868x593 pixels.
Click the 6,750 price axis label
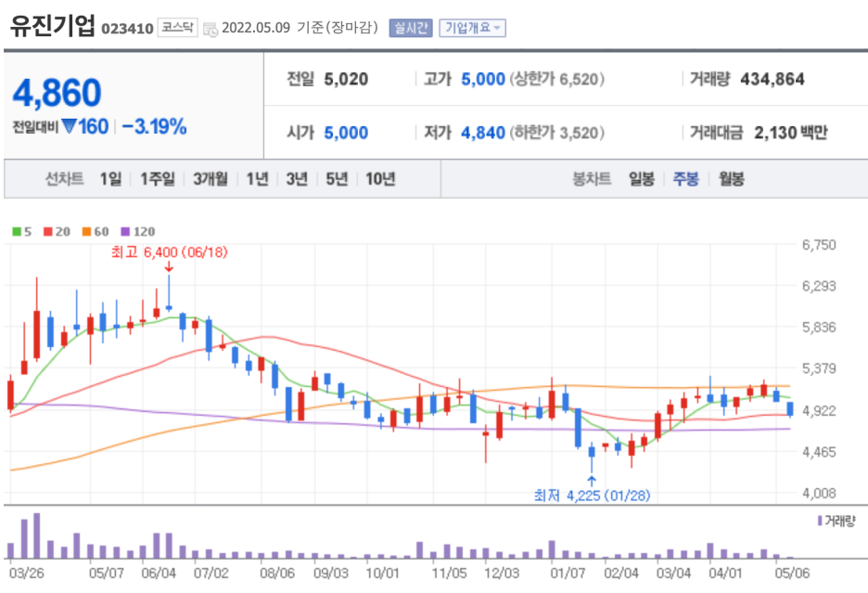click(x=819, y=244)
